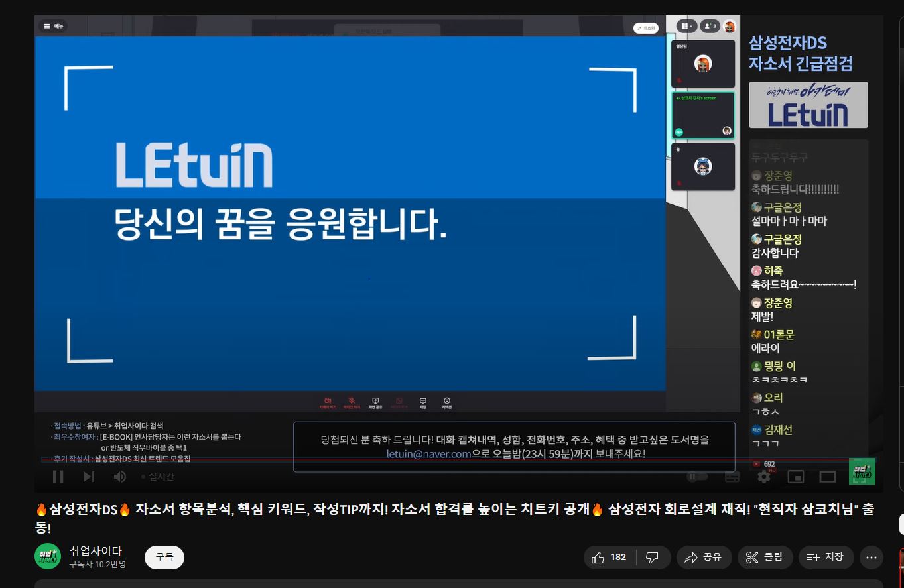Toggle the microphone button in meeting toolbar
Image resolution: width=904 pixels, height=588 pixels.
click(352, 403)
